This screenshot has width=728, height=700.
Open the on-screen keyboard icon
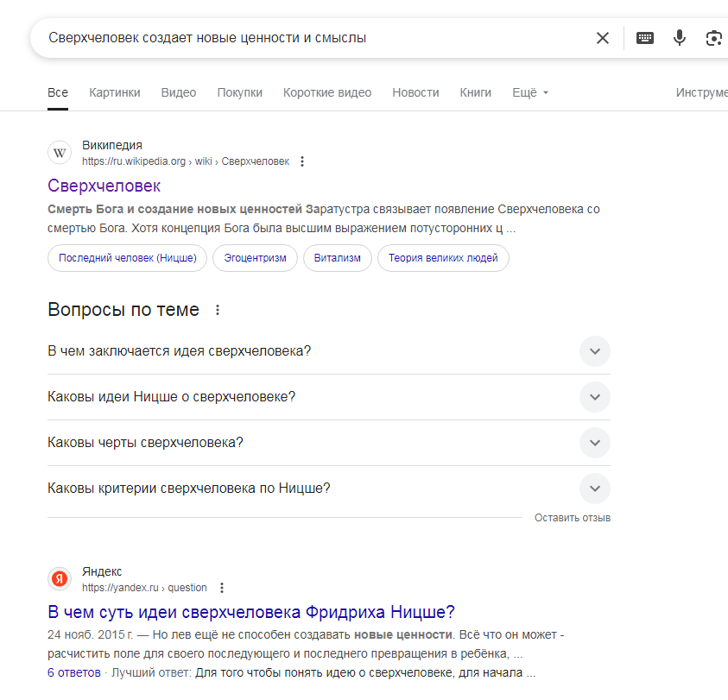[645, 38]
